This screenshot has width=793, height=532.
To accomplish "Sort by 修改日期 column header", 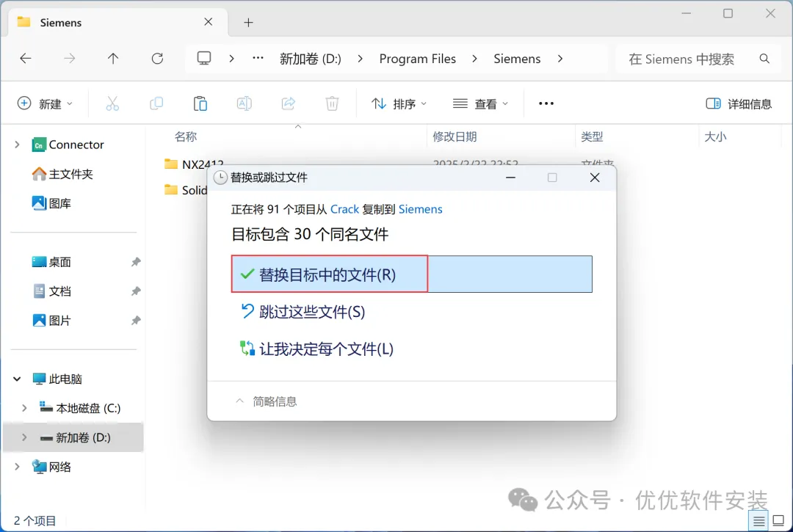I will pyautogui.click(x=455, y=136).
